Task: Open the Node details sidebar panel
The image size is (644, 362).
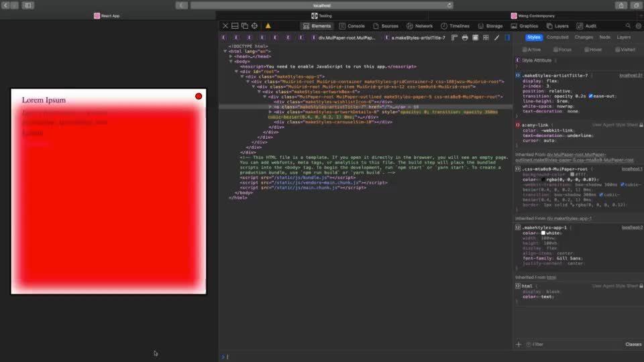Action: coord(604,37)
